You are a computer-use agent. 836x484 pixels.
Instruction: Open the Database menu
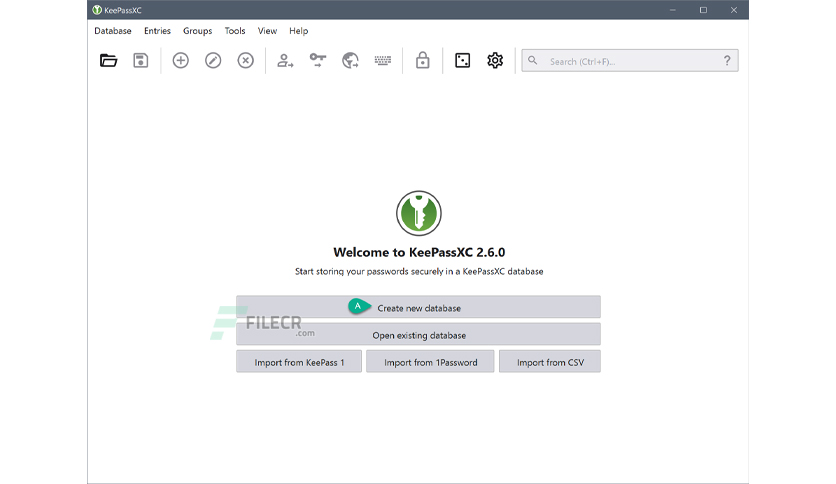tap(113, 31)
